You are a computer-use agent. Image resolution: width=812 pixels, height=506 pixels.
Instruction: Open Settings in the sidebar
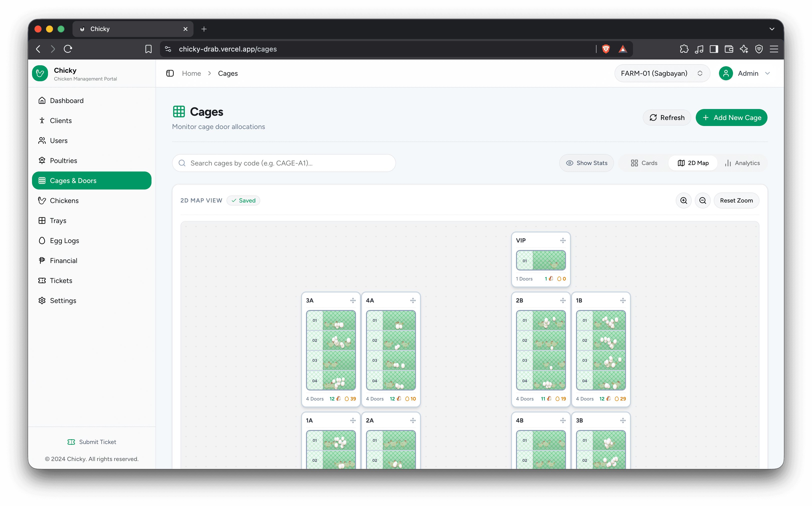(x=92, y=300)
